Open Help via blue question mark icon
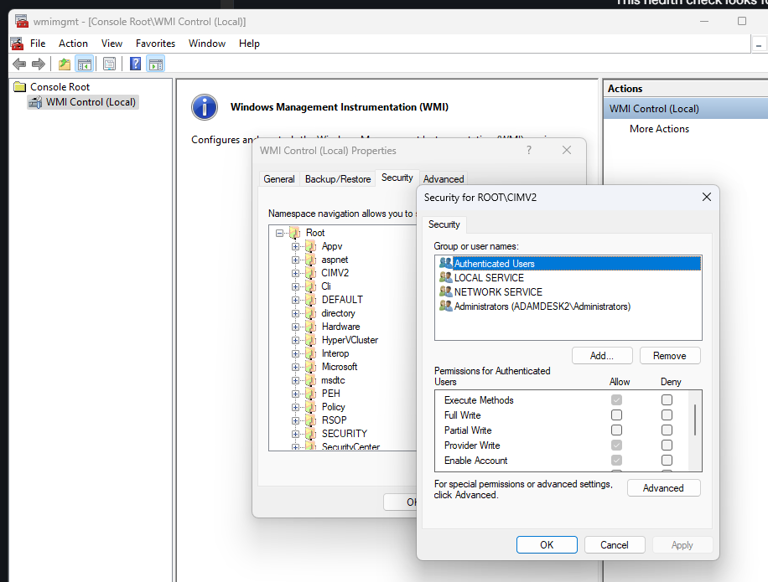The width and height of the screenshot is (768, 582). click(x=135, y=64)
